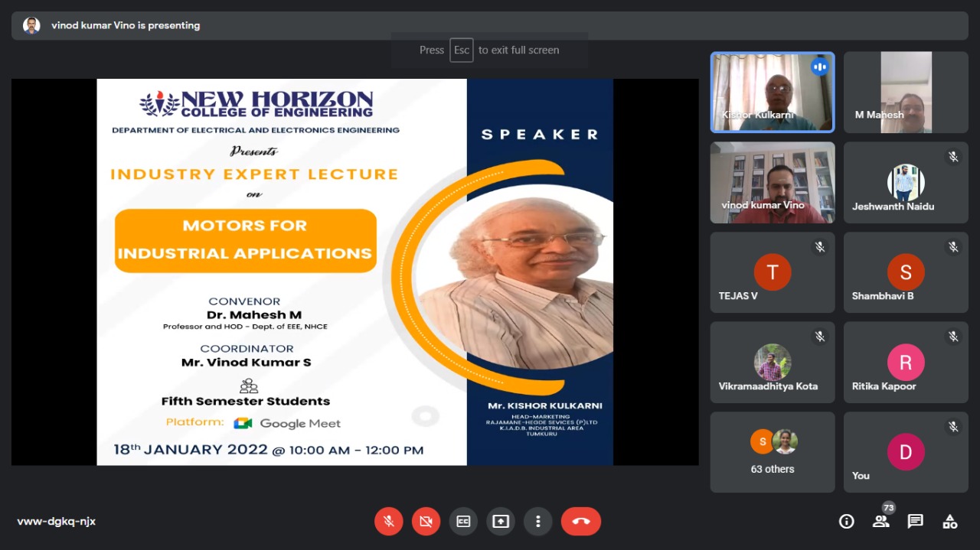Click Jeshwanth Naidu participant tile
The height and width of the screenshot is (550, 980).
click(x=906, y=182)
